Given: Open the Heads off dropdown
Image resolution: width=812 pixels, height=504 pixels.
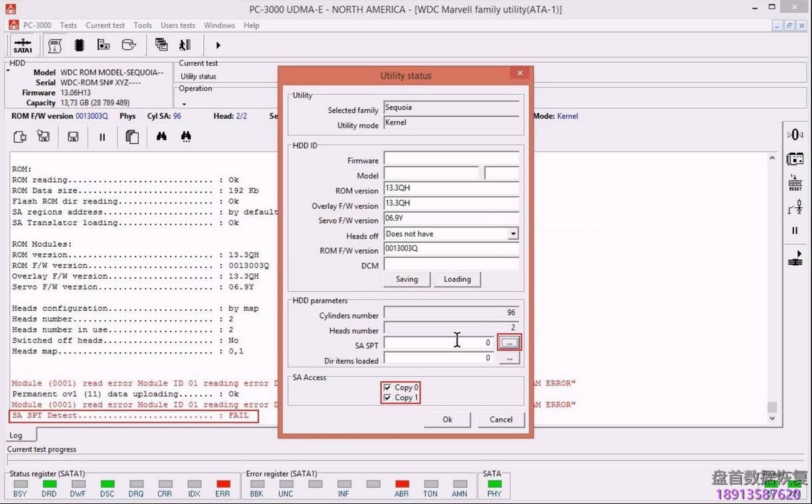Looking at the screenshot, I should (x=513, y=233).
